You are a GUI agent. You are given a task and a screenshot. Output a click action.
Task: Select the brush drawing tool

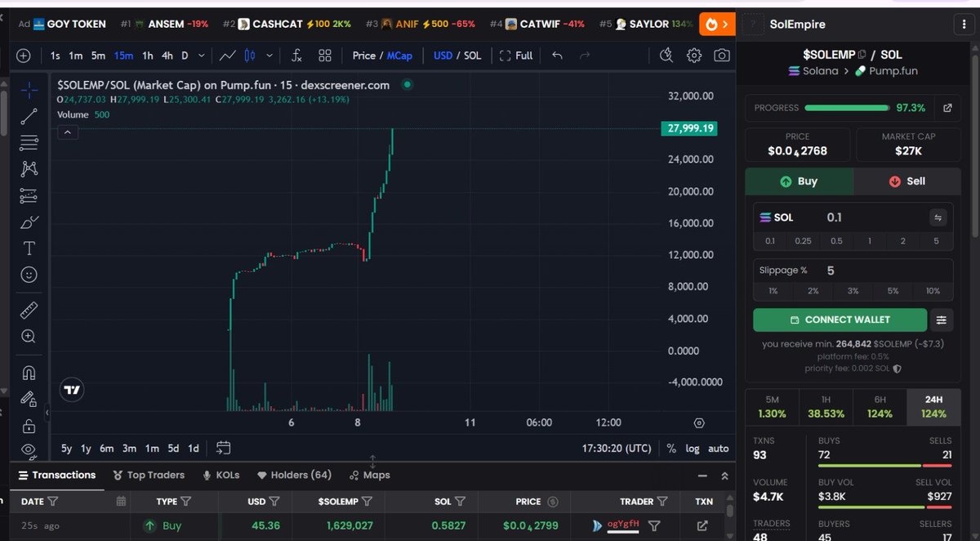(29, 222)
